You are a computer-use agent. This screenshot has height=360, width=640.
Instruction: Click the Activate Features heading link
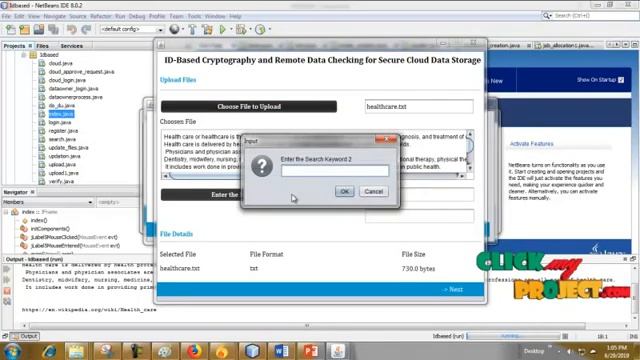point(531,144)
